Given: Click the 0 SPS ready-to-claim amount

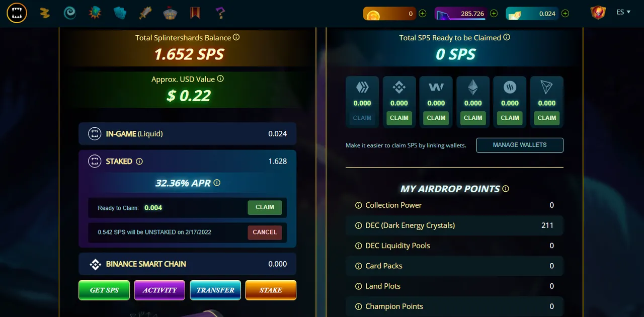Looking at the screenshot, I should [455, 54].
